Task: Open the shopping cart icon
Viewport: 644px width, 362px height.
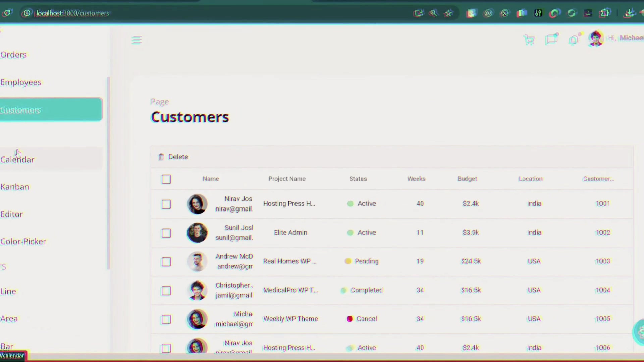Action: point(529,40)
